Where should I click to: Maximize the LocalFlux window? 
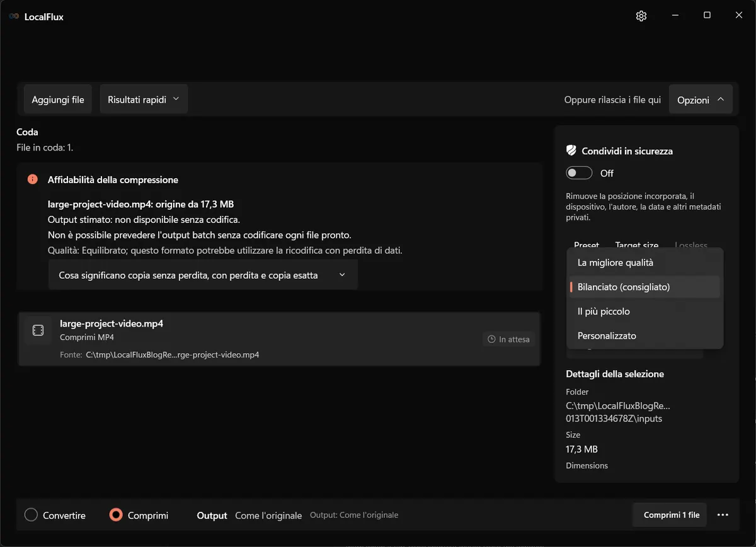point(707,16)
